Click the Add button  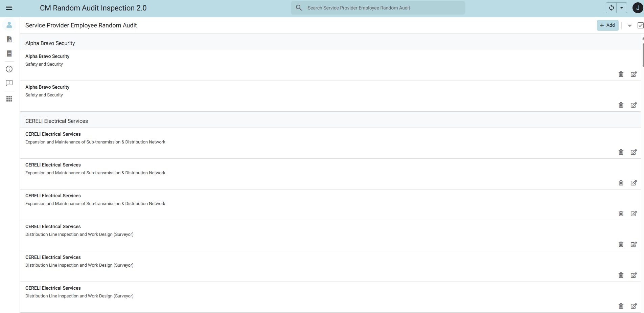[607, 25]
